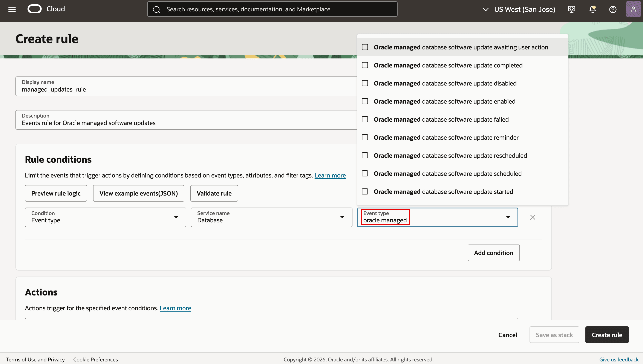Image resolution: width=643 pixels, height=364 pixels.
Task: Open Learn more link under Rule conditions
Action: (330, 175)
